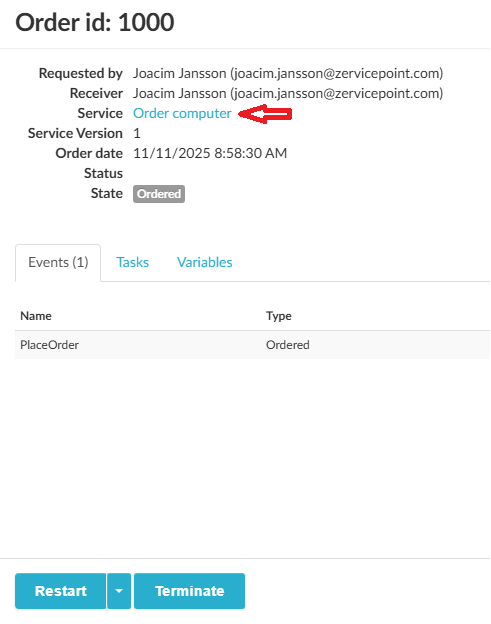Open the Variables tab
491x624 pixels.
(205, 262)
